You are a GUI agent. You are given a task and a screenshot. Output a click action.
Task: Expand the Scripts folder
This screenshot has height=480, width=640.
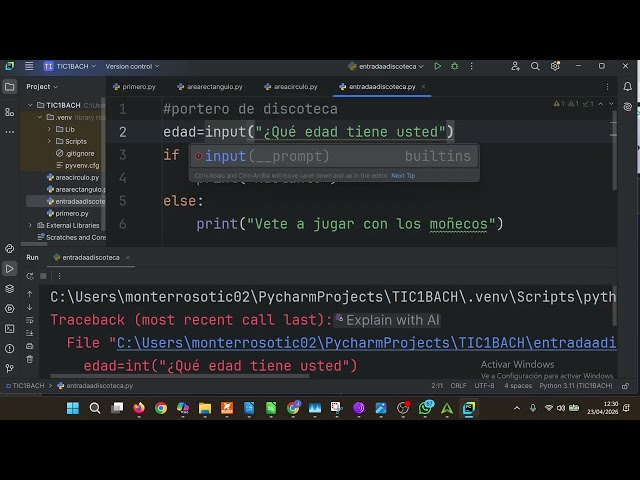tap(49, 141)
